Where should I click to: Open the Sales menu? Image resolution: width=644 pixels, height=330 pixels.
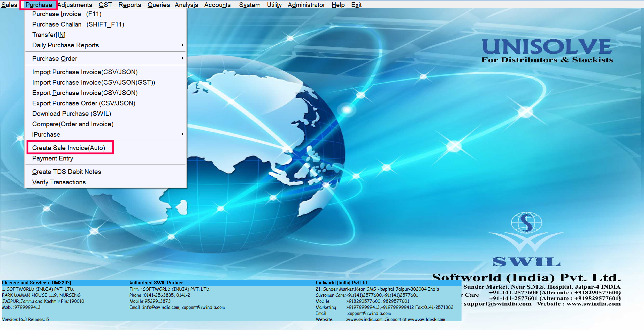click(9, 5)
